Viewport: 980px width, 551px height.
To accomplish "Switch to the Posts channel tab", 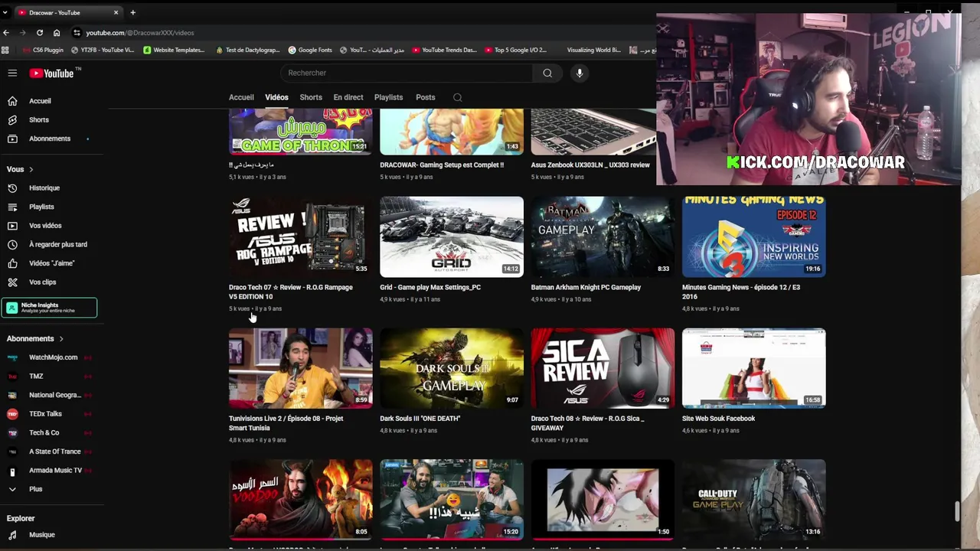I will (426, 97).
